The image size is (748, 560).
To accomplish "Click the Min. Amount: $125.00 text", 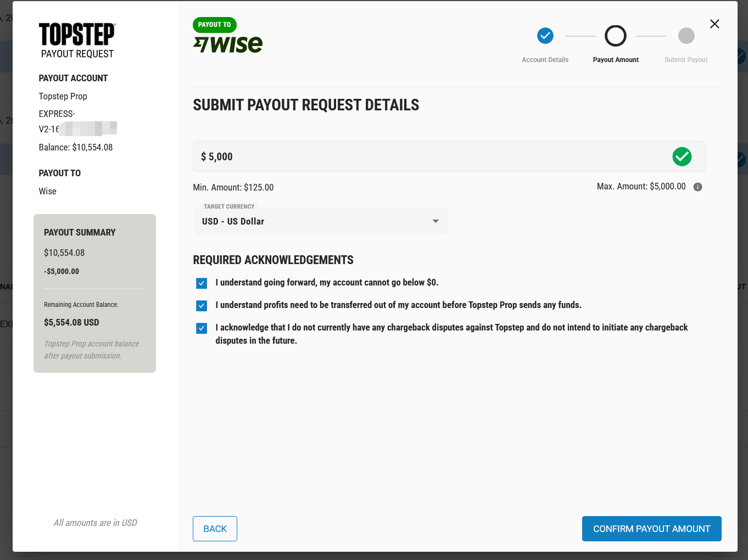I will (x=233, y=187).
